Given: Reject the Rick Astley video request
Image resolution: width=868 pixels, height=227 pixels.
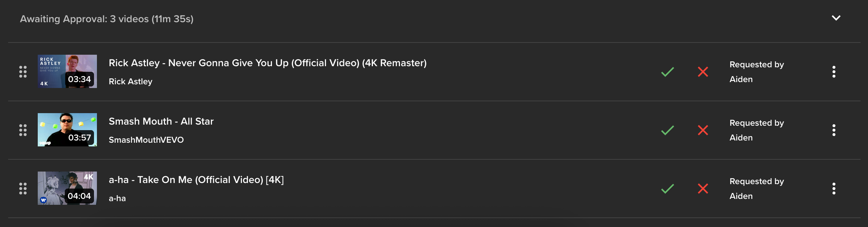Looking at the screenshot, I should click(703, 72).
